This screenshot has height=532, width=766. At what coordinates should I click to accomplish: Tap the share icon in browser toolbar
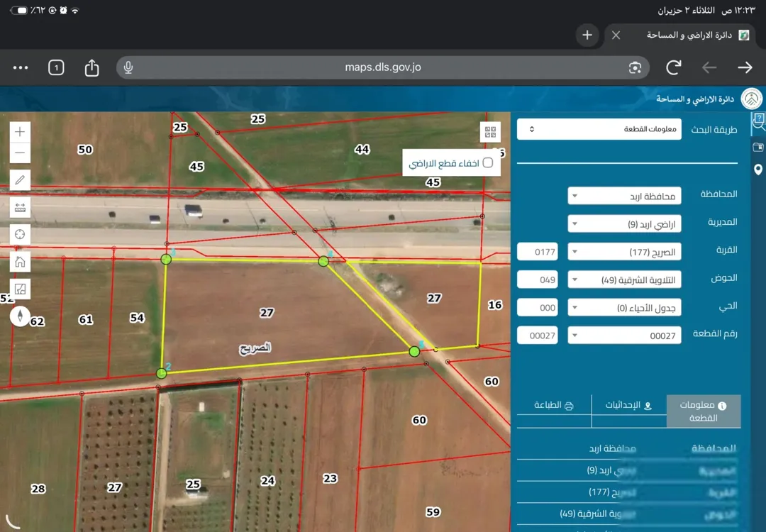[91, 67]
